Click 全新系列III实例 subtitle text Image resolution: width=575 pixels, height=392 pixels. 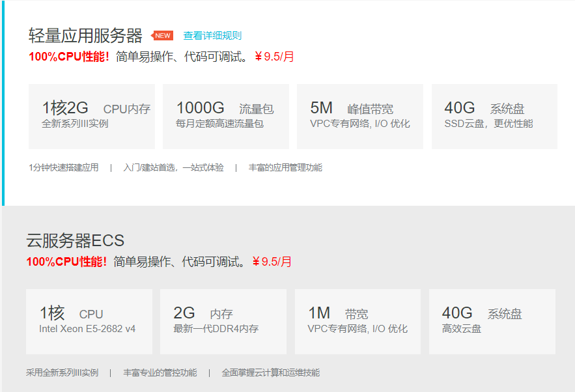75,124
